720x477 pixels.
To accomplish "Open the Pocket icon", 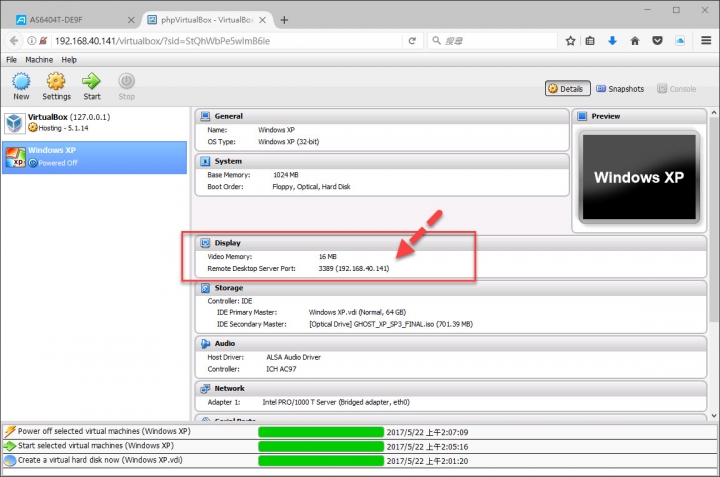I will pos(658,41).
